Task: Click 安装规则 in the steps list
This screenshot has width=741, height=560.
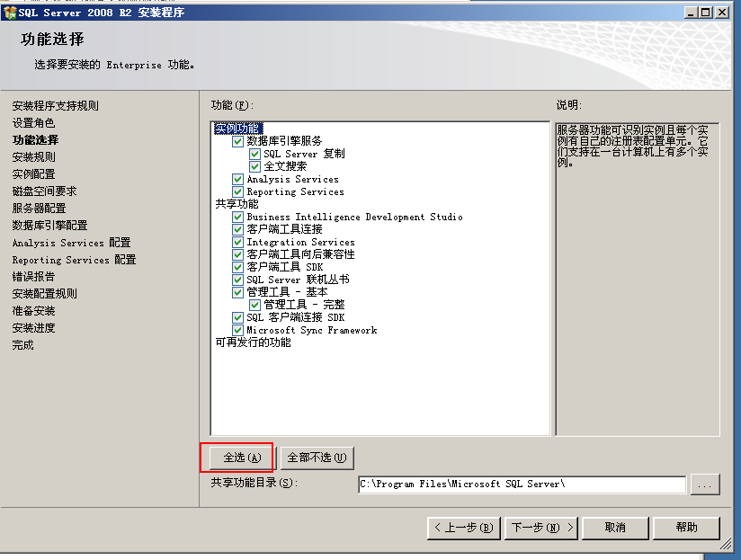Action: 33,157
